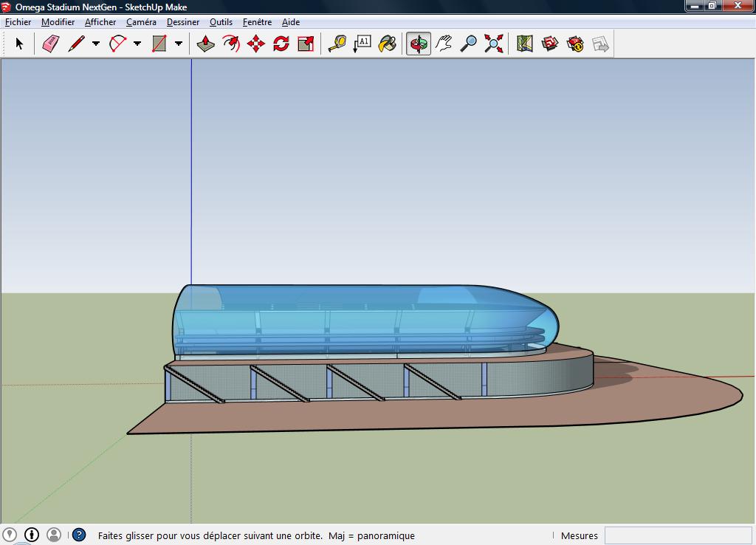This screenshot has height=545, width=756.
Task: Open the Caméra menu
Action: pos(141,22)
